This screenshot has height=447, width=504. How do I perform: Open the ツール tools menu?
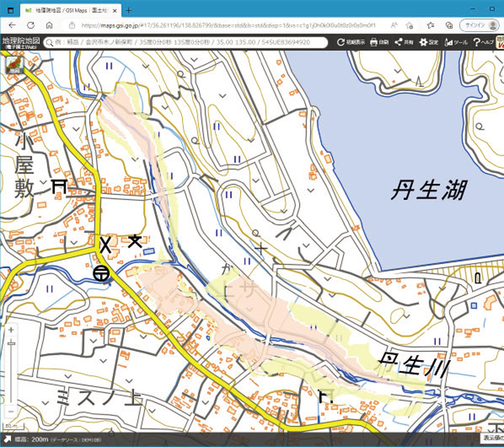(456, 42)
